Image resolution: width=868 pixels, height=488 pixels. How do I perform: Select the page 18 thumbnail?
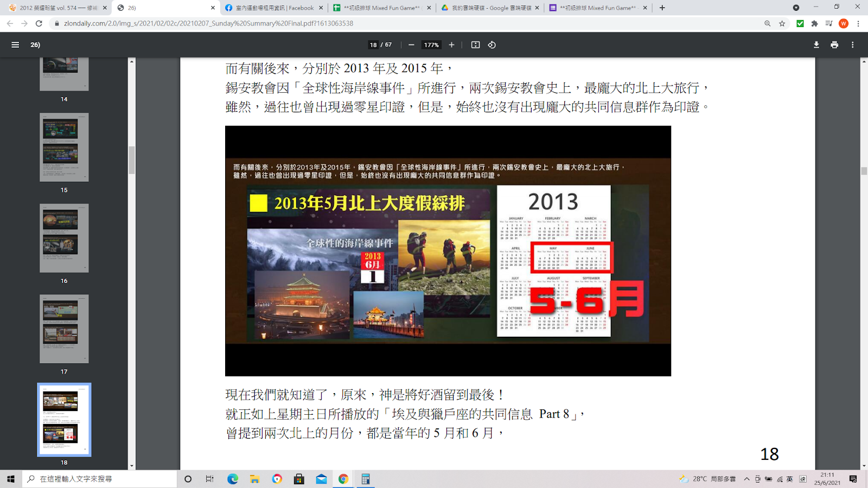coord(64,420)
